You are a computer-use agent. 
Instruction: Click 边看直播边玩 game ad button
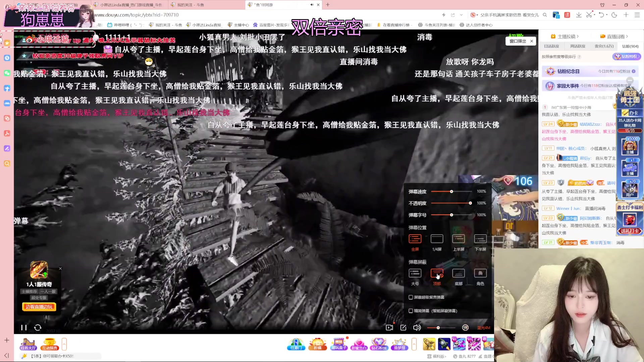point(39,307)
